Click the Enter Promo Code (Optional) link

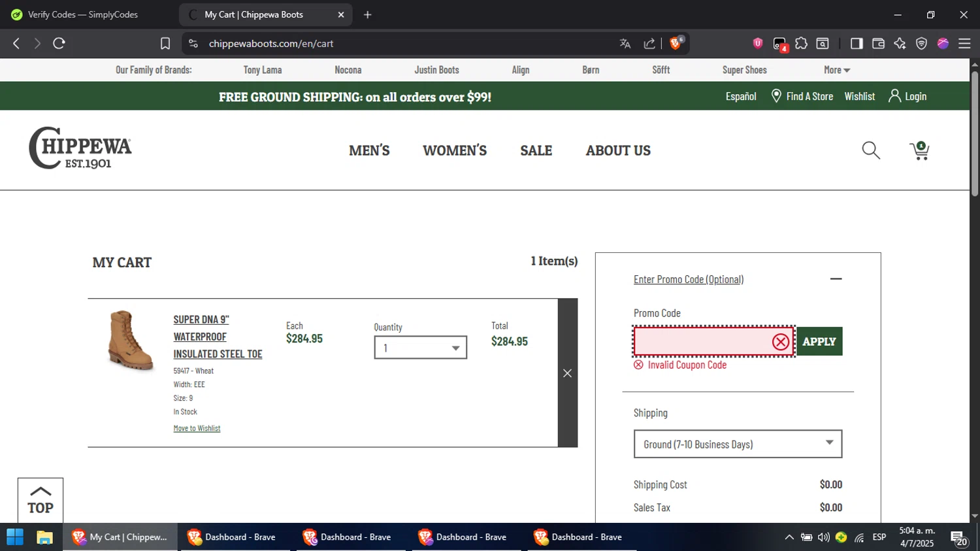(689, 279)
